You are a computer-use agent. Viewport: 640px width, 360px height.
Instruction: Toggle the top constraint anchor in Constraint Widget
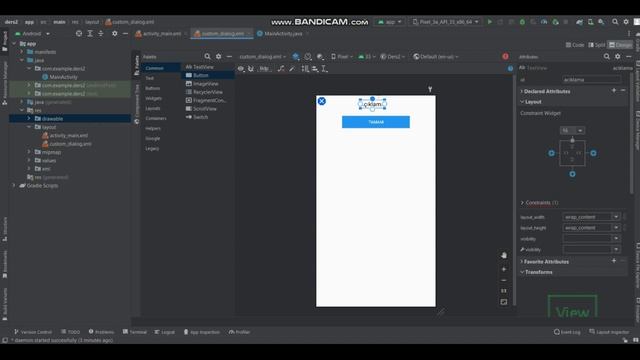(x=572, y=140)
